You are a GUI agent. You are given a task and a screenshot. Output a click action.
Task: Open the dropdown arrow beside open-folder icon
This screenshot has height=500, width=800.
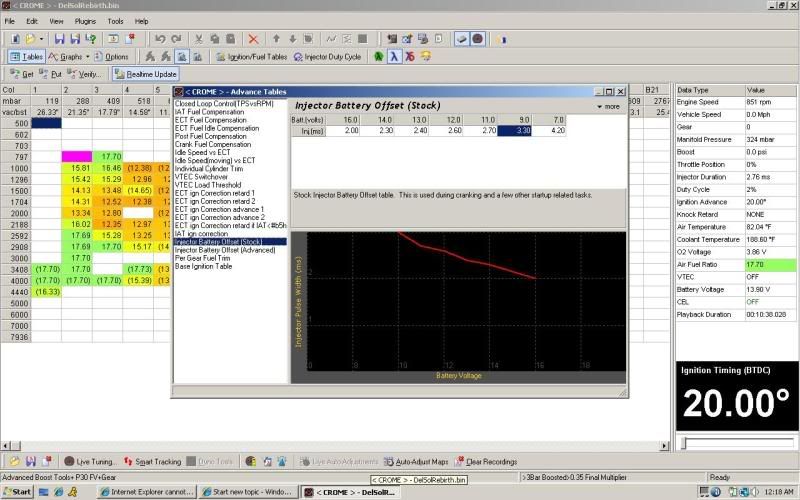click(43, 39)
